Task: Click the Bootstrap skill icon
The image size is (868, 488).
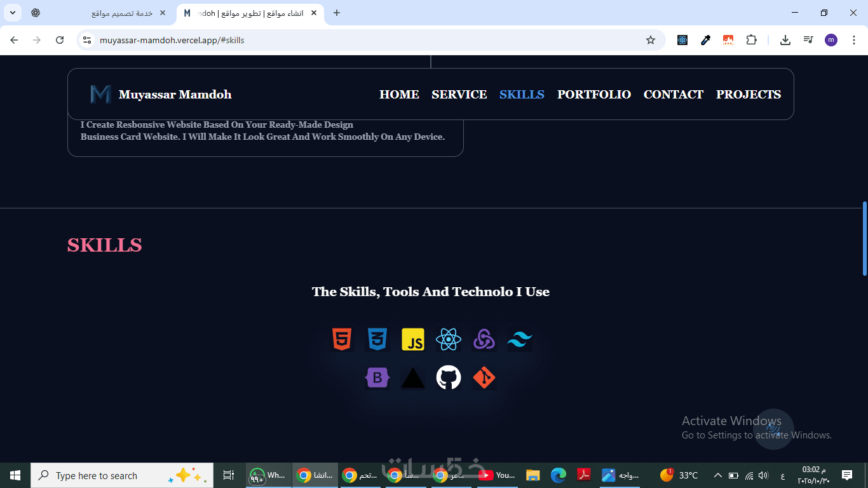Action: pyautogui.click(x=377, y=378)
